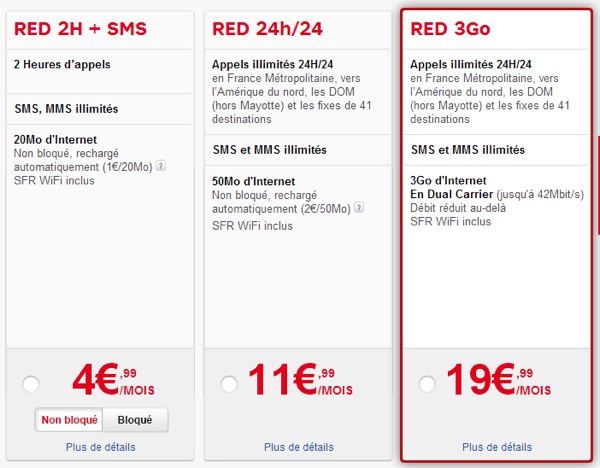Image resolution: width=600 pixels, height=468 pixels.
Task: Select the RED 24h/24 plan radio button
Action: pos(229,384)
